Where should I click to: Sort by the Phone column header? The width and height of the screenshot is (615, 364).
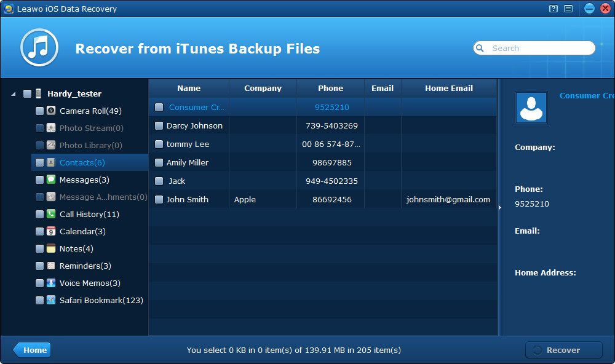(331, 89)
